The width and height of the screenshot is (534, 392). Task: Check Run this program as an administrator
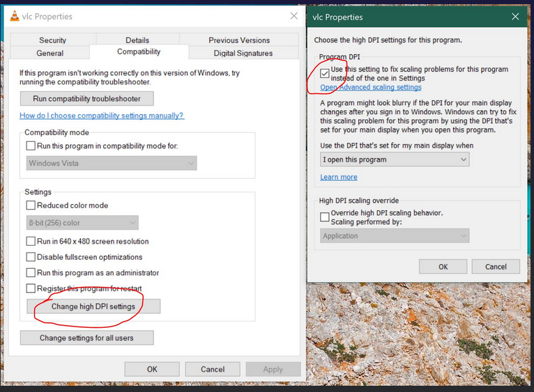coord(31,273)
